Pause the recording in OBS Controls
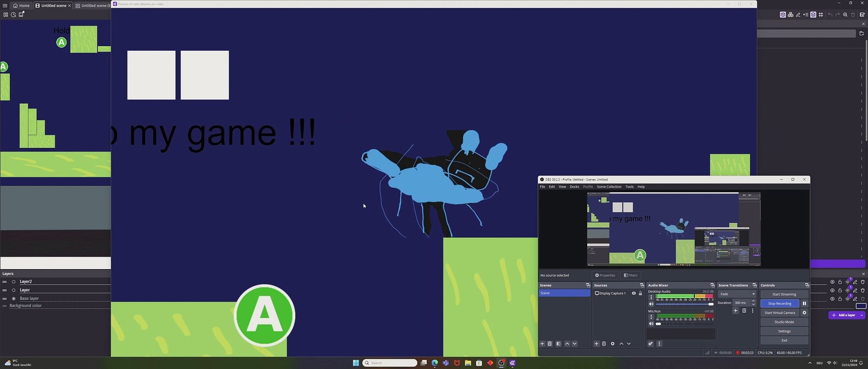Image resolution: width=868 pixels, height=369 pixels. (804, 303)
